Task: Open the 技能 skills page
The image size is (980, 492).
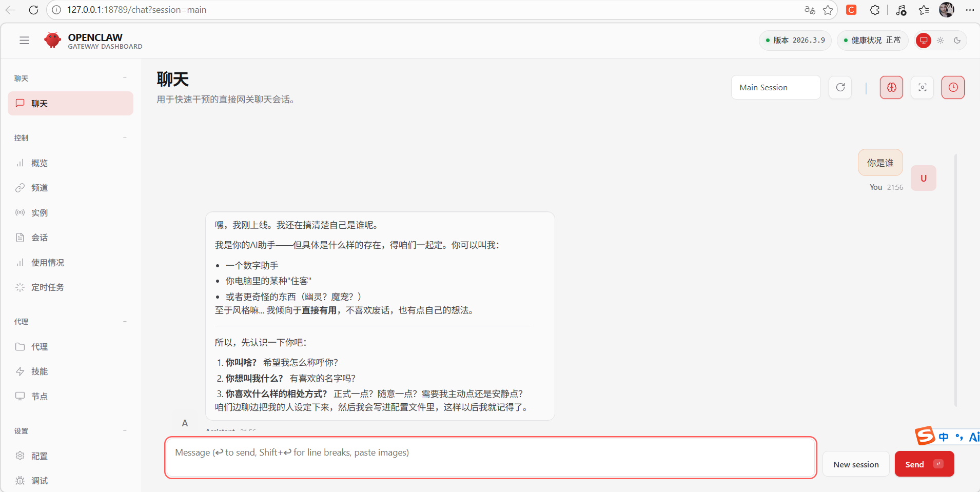Action: pyautogui.click(x=70, y=371)
